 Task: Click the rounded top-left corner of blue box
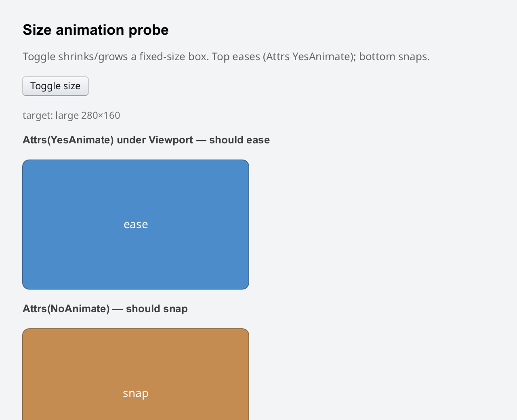pyautogui.click(x=25, y=162)
